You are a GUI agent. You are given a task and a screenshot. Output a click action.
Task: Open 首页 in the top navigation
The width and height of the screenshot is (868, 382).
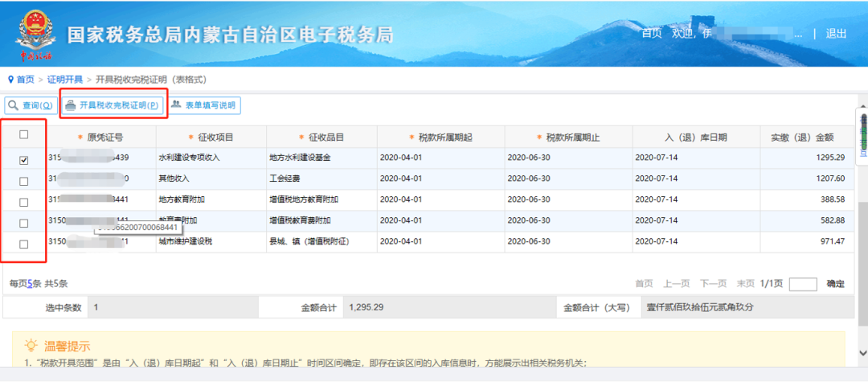point(652,33)
